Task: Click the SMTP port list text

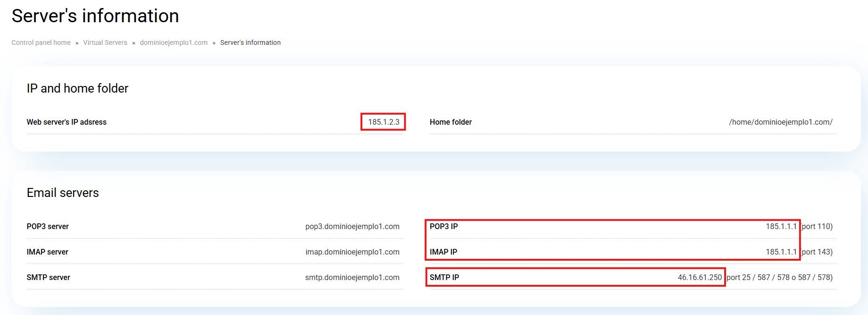Action: tap(779, 278)
